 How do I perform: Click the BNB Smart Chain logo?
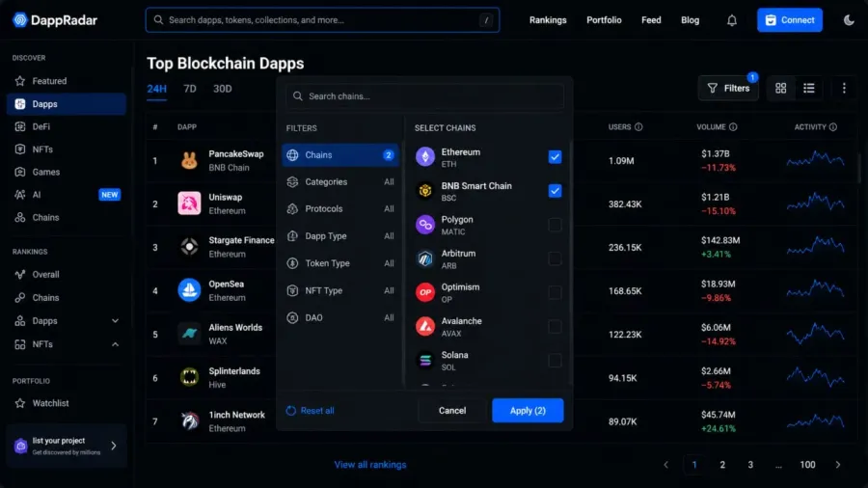coord(425,191)
